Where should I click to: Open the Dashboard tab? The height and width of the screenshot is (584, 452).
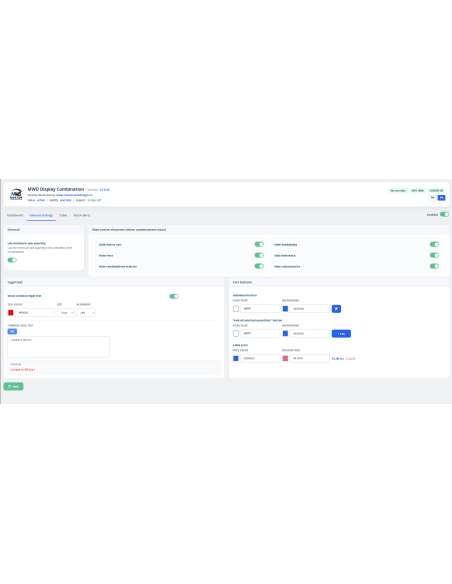point(15,215)
